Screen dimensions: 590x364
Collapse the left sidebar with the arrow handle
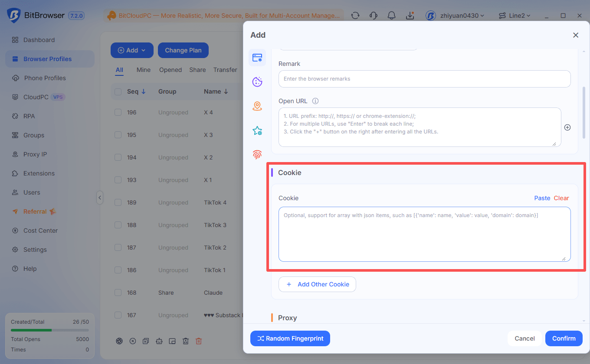click(100, 198)
